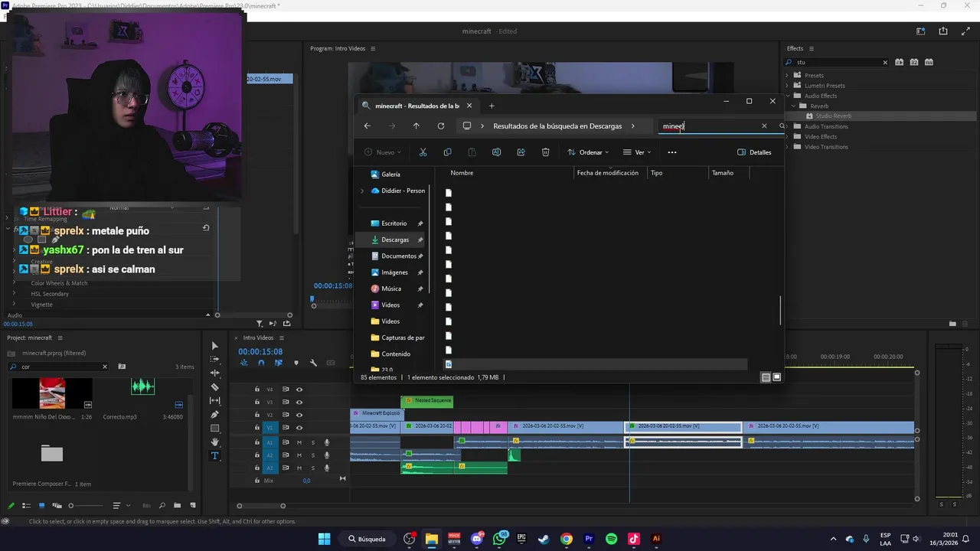This screenshot has width=980, height=551.
Task: Create bin from search query icon
Action: 122,367
